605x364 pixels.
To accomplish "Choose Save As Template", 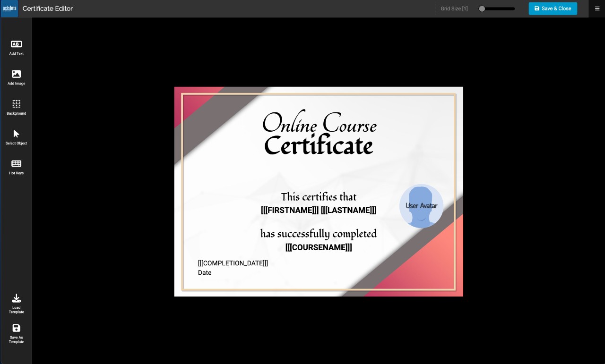I will (16, 334).
